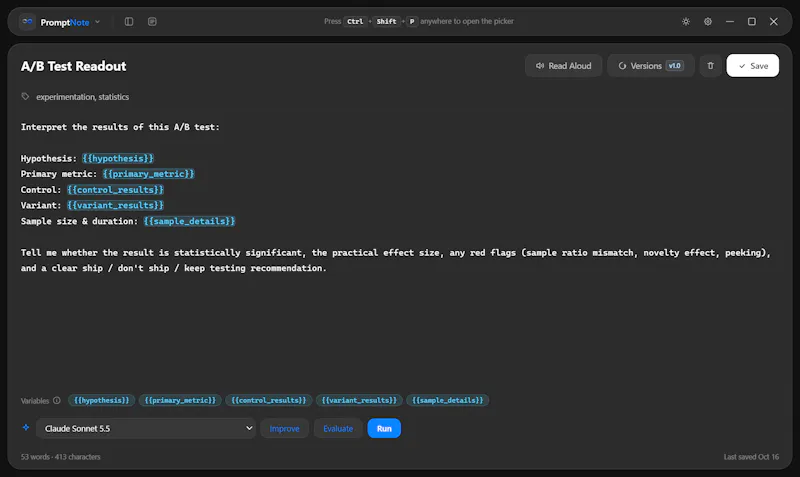Open Versions history button
The height and width of the screenshot is (477, 800).
[651, 66]
